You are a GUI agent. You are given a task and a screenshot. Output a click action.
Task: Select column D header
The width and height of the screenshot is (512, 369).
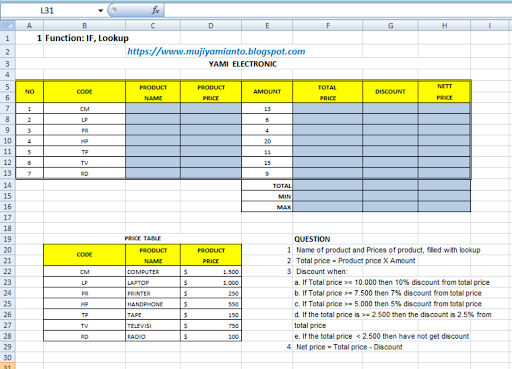click(x=211, y=26)
